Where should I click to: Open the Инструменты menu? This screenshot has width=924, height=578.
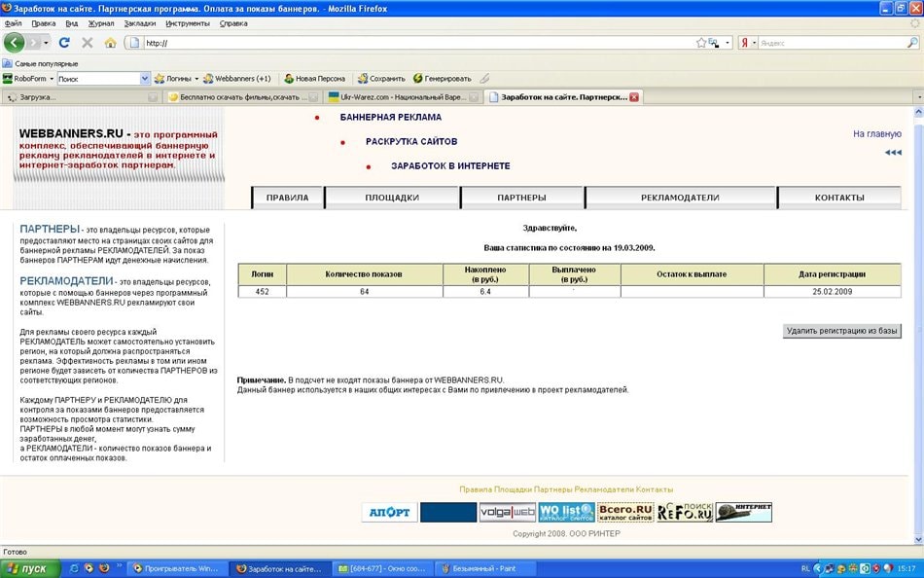point(188,23)
